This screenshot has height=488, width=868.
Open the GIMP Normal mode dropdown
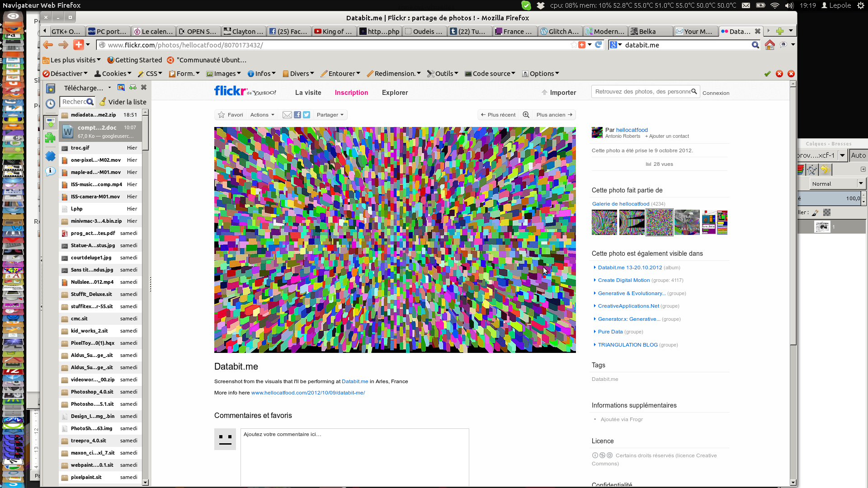click(x=838, y=183)
